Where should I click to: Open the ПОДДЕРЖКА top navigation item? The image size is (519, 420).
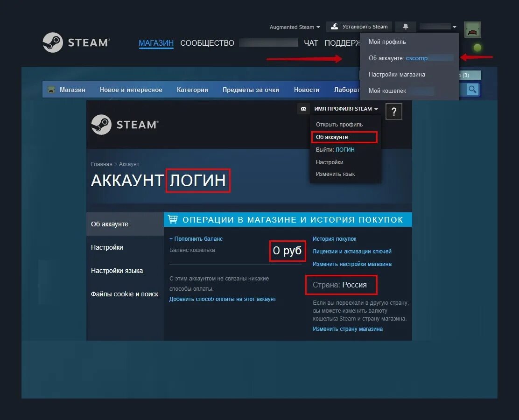pos(342,43)
